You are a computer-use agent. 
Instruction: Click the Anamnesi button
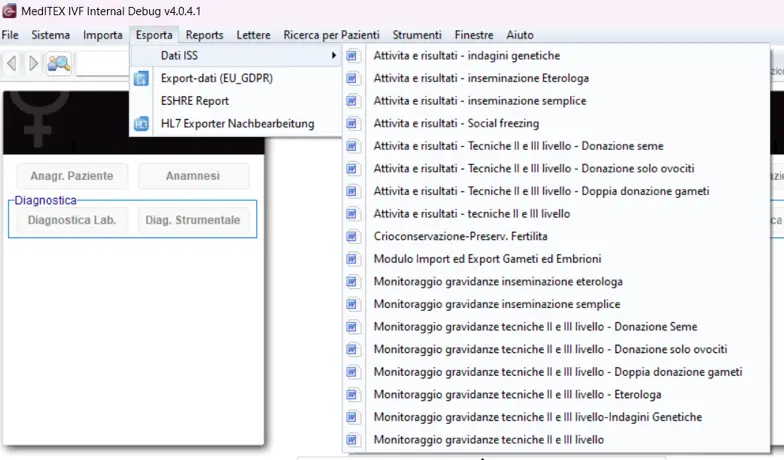(193, 176)
